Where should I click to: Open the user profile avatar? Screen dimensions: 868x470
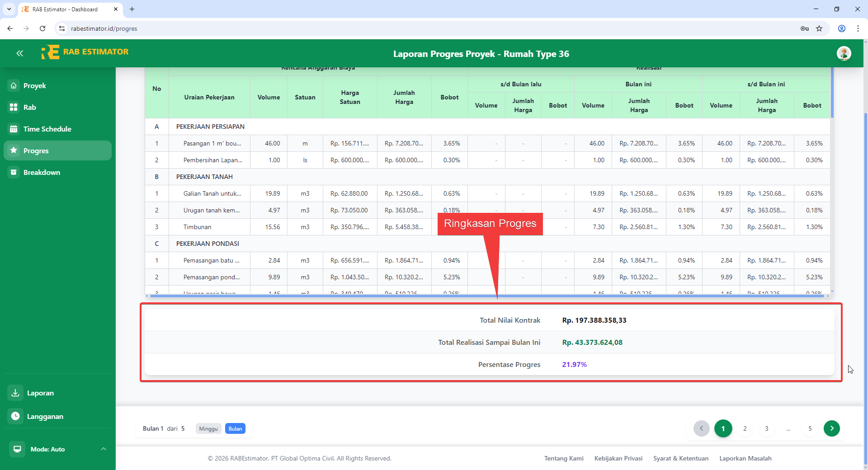[x=844, y=53]
